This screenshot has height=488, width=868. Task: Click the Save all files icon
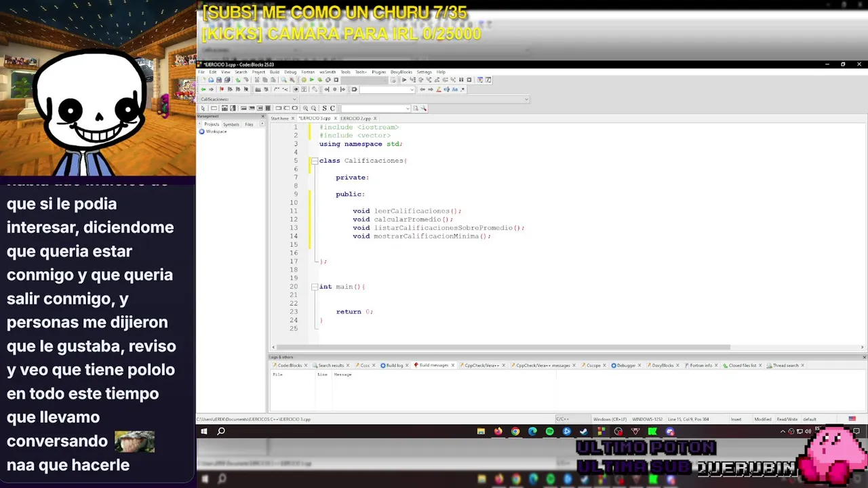227,79
